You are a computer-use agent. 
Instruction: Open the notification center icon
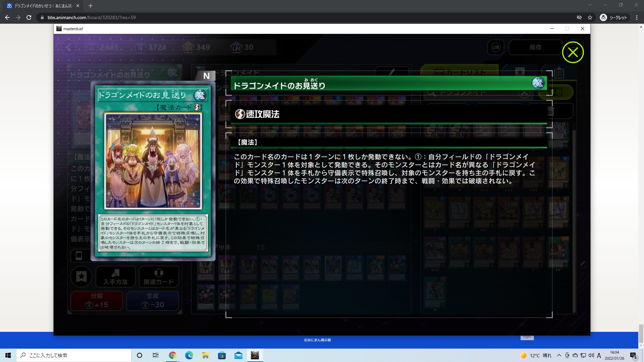634,356
